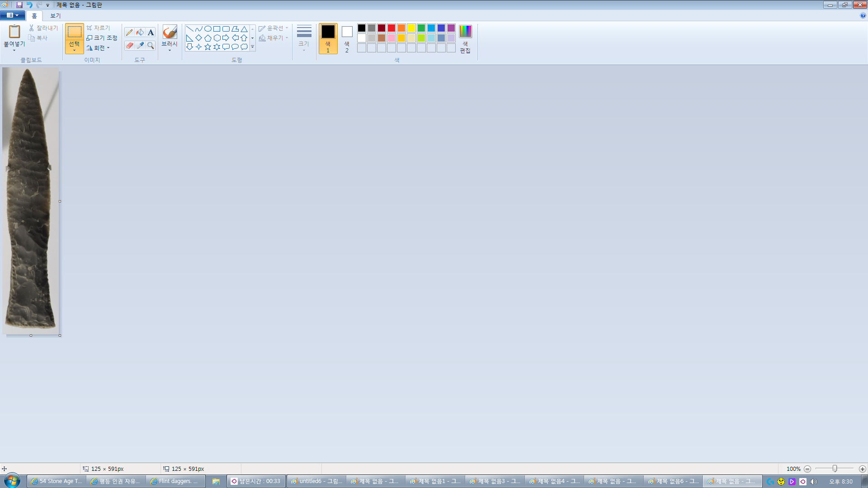Select the Eraser tool
The height and width of the screenshot is (488, 868).
click(x=129, y=46)
